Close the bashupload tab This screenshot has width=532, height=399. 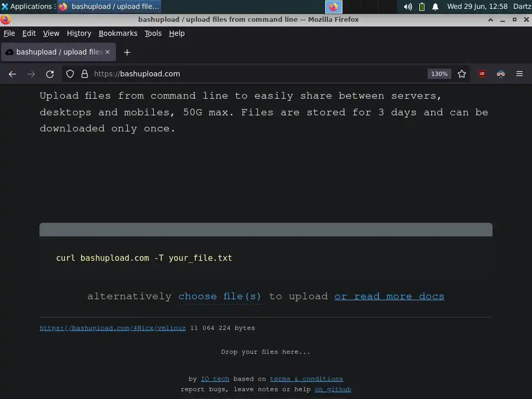coord(108,52)
